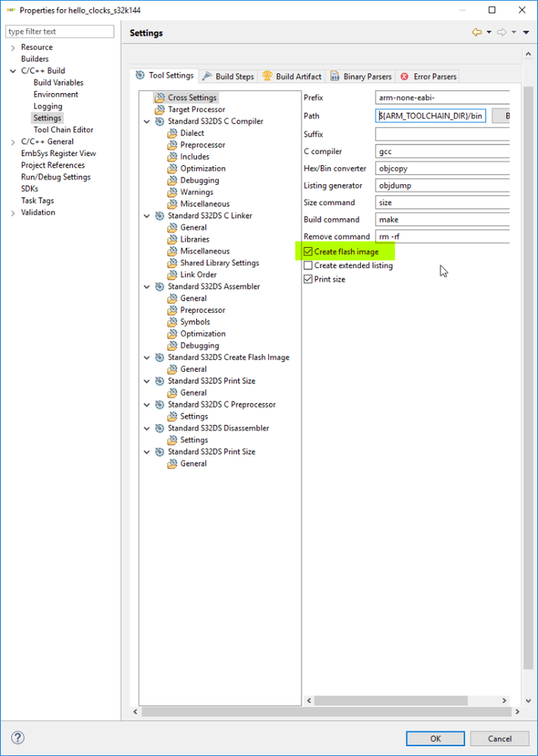
Task: Click the yellow back navigation arrow
Action: [x=477, y=33]
